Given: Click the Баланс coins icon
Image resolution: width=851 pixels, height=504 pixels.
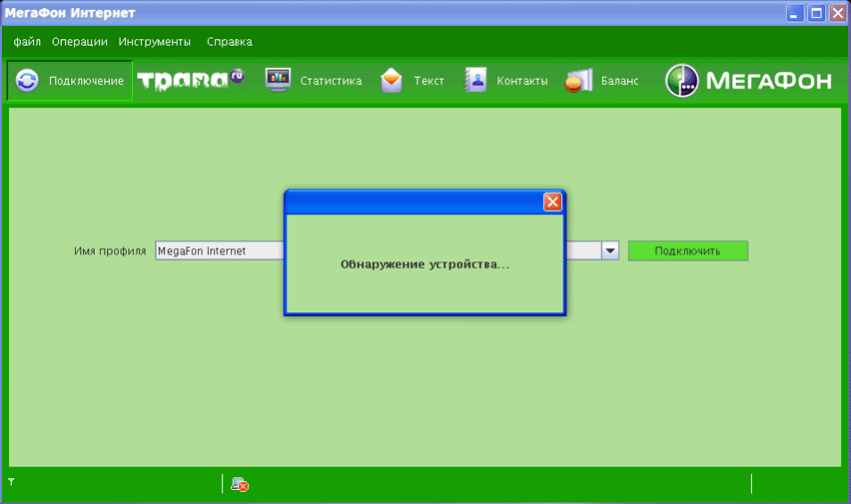Looking at the screenshot, I should [578, 80].
